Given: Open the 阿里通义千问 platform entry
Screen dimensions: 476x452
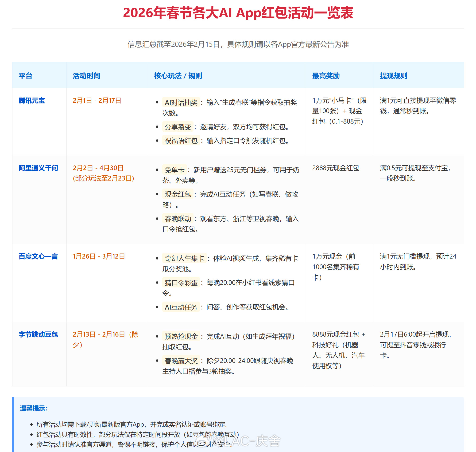Looking at the screenshot, I should 38,168.
